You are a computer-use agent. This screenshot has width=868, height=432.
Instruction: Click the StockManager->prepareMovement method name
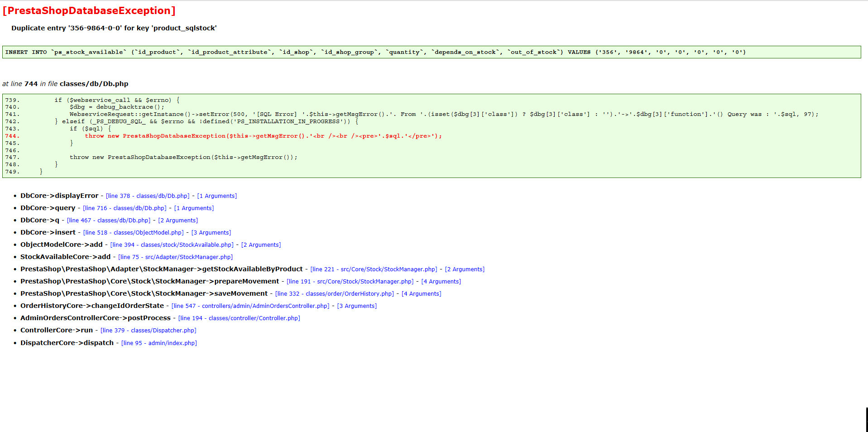pos(150,281)
